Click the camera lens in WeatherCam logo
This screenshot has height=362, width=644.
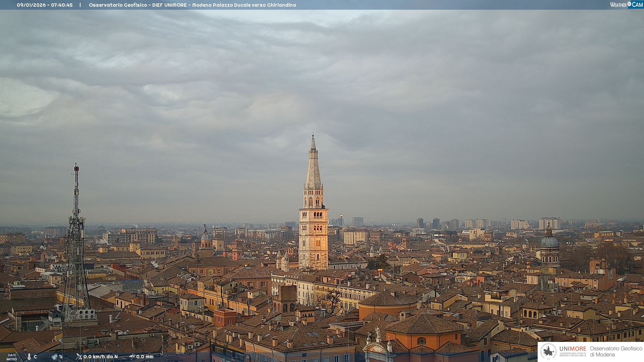pos(629,4)
